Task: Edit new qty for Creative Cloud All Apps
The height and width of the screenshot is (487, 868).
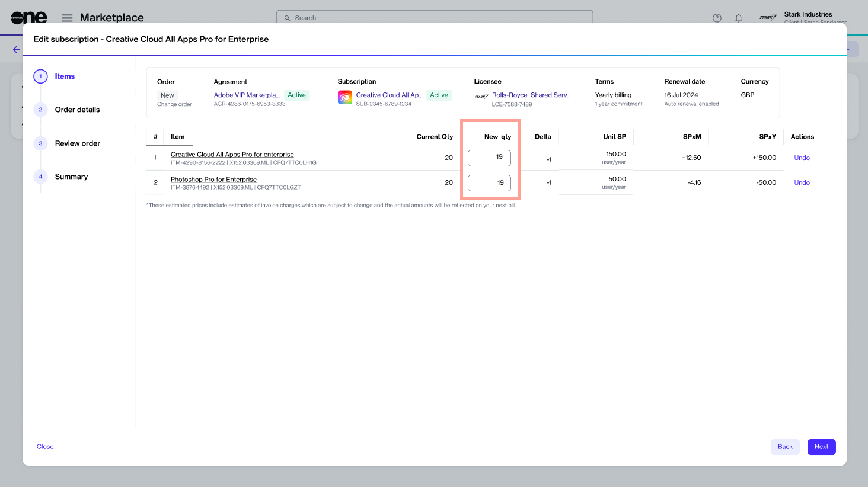Action: click(489, 158)
